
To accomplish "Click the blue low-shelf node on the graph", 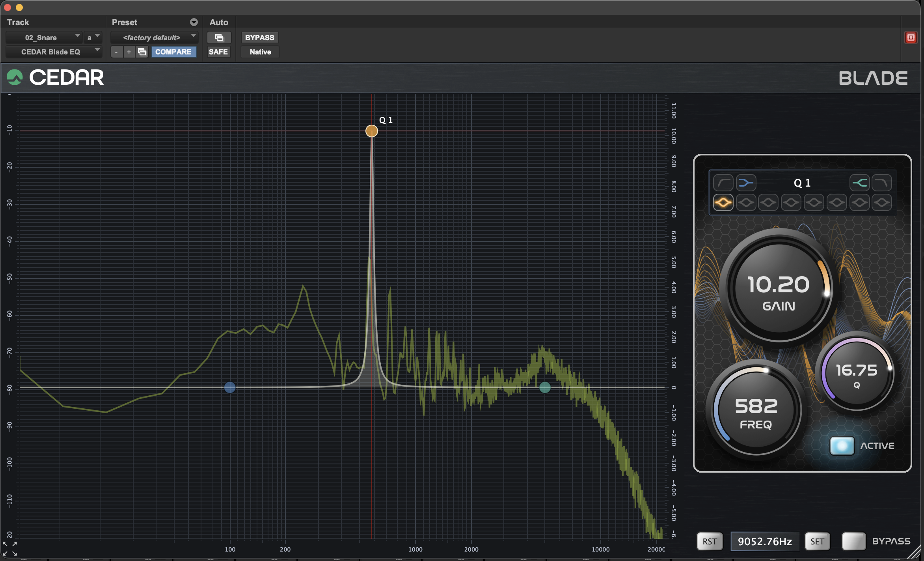I will pyautogui.click(x=230, y=387).
